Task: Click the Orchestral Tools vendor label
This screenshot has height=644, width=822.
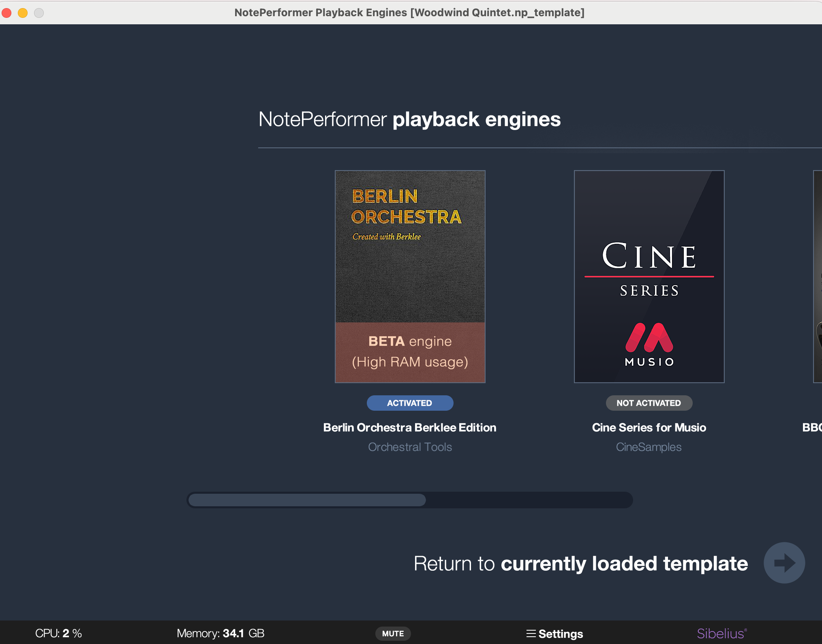Action: 410,447
